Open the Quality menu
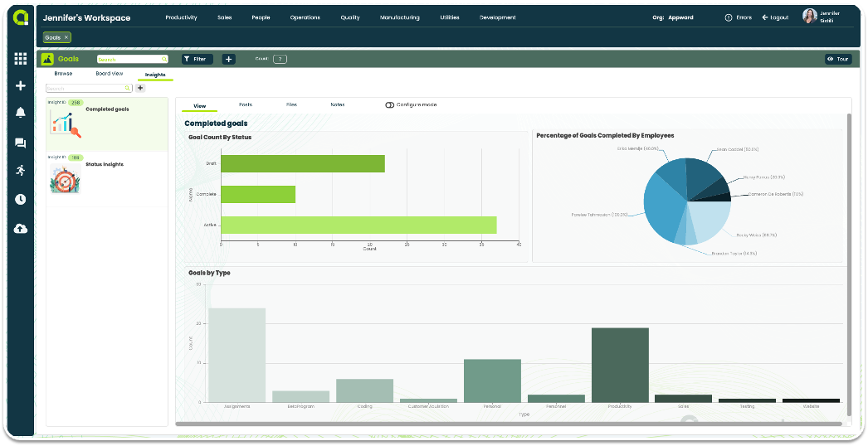This screenshot has height=446, width=868. pos(350,17)
